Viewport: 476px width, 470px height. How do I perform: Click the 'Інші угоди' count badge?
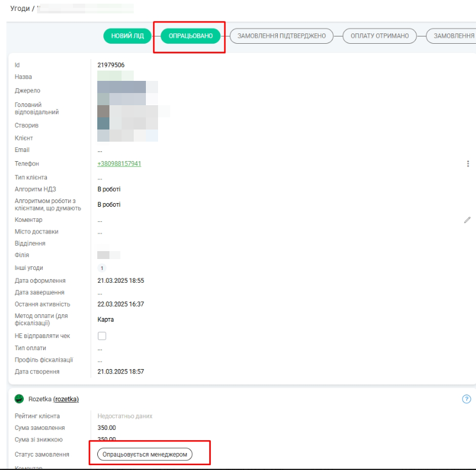(102, 268)
